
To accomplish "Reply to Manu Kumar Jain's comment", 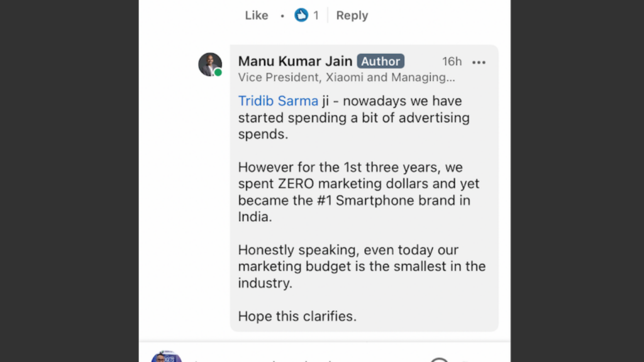I will tap(352, 15).
